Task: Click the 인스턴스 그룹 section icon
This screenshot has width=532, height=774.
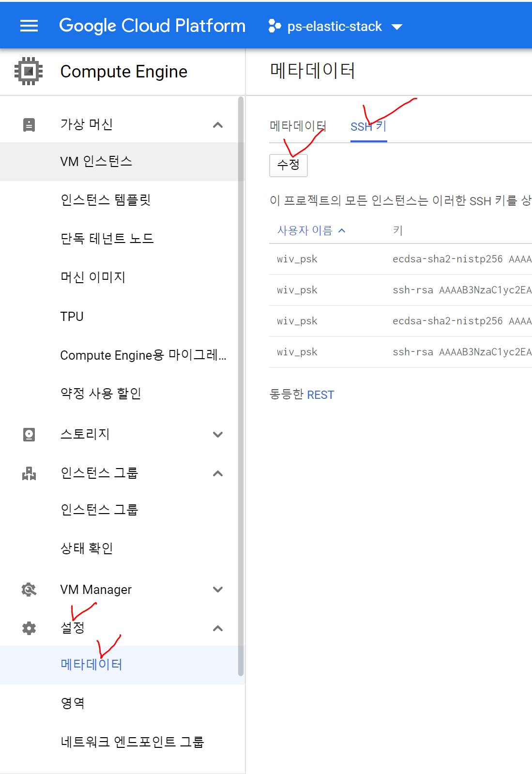Action: click(29, 473)
